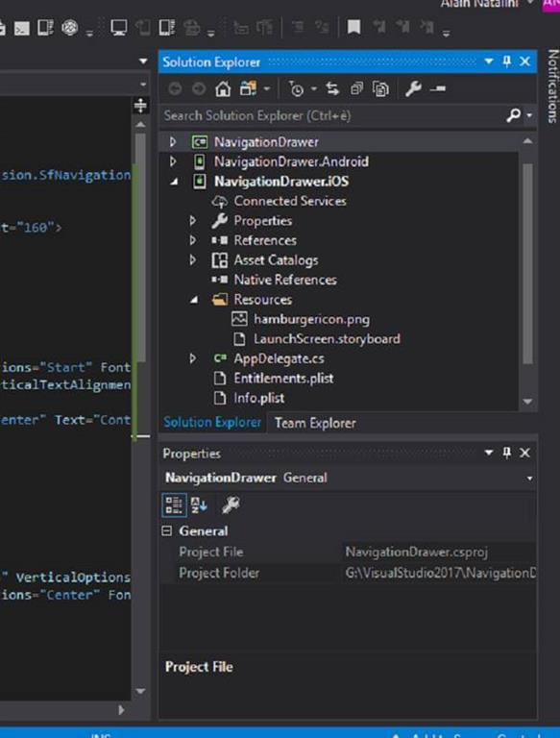Click the Categorized view icon in Properties
Image resolution: width=560 pixels, height=738 pixels.
point(174,505)
